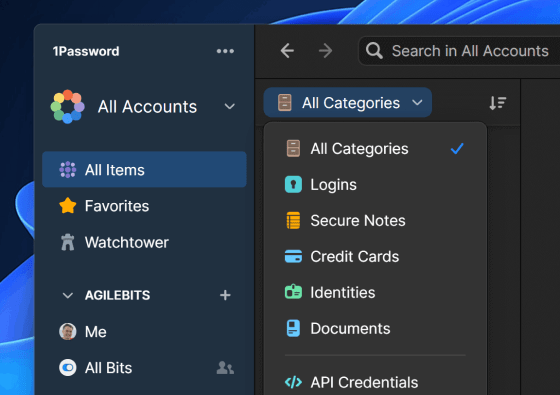Open the Me vault

point(144,331)
